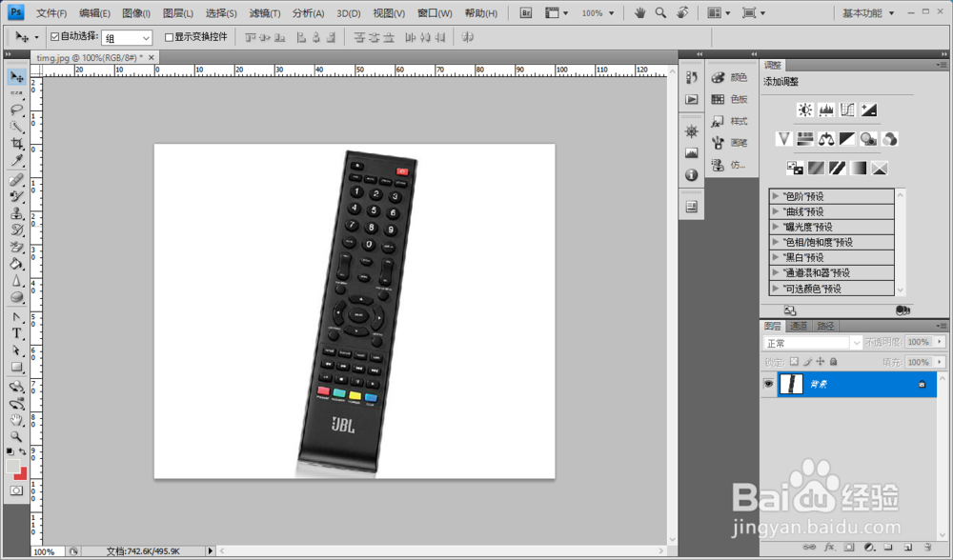Expand the "曲线"预设 list
Screen dimensions: 953x560
pyautogui.click(x=775, y=211)
